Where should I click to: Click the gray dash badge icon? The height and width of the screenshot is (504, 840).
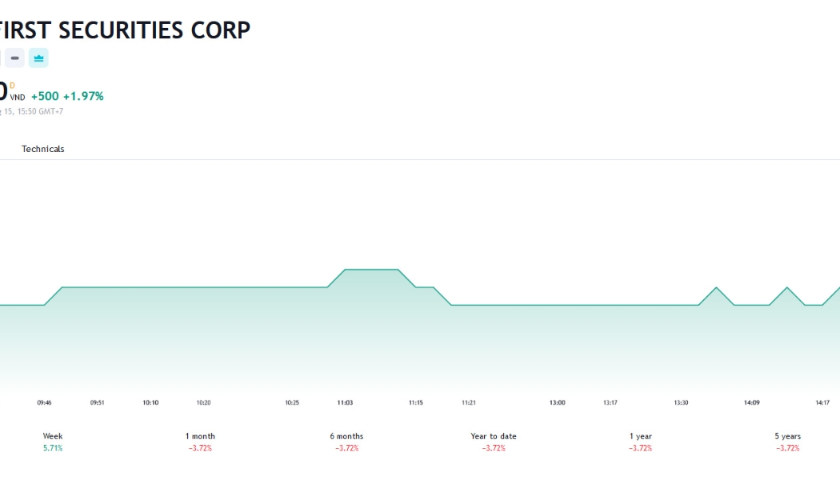click(x=15, y=58)
